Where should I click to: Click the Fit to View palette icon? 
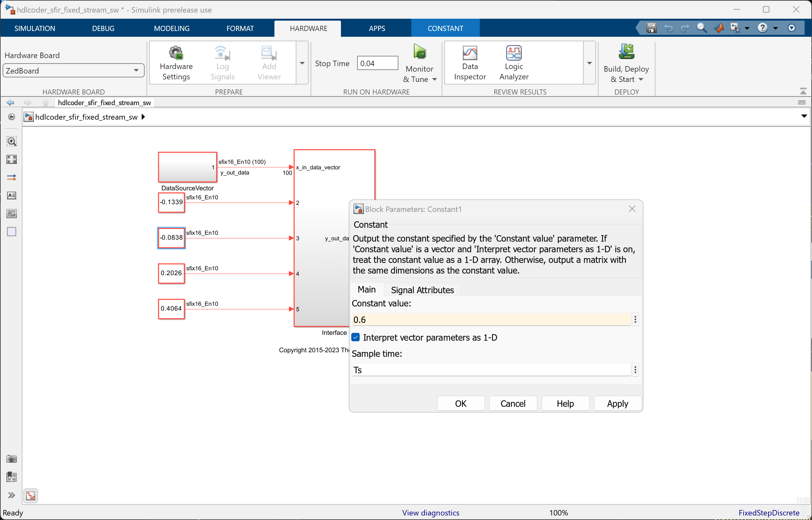pyautogui.click(x=12, y=159)
